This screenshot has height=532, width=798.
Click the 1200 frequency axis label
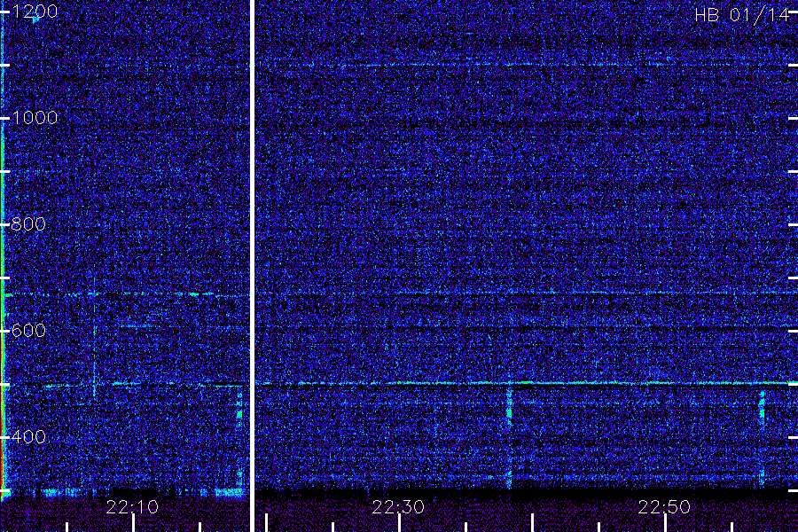coord(34,12)
